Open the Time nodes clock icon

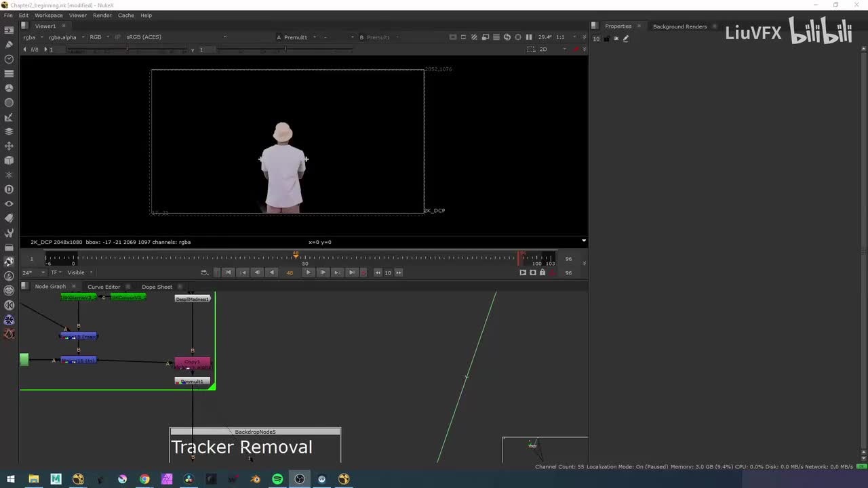[9, 59]
